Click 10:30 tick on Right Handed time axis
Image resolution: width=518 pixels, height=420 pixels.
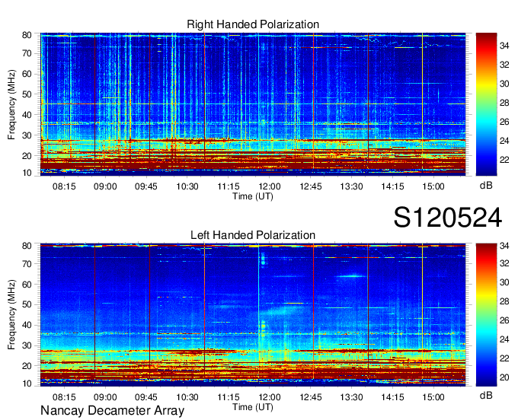187,186
